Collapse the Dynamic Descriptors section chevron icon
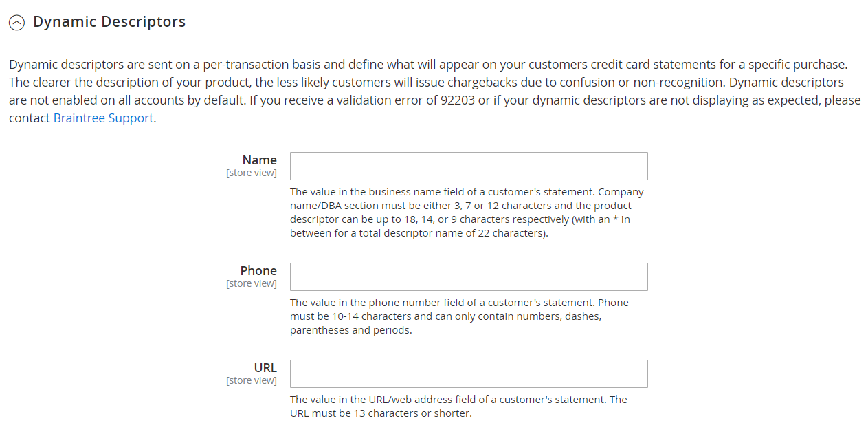Viewport: 868px width, 434px height. [x=16, y=23]
